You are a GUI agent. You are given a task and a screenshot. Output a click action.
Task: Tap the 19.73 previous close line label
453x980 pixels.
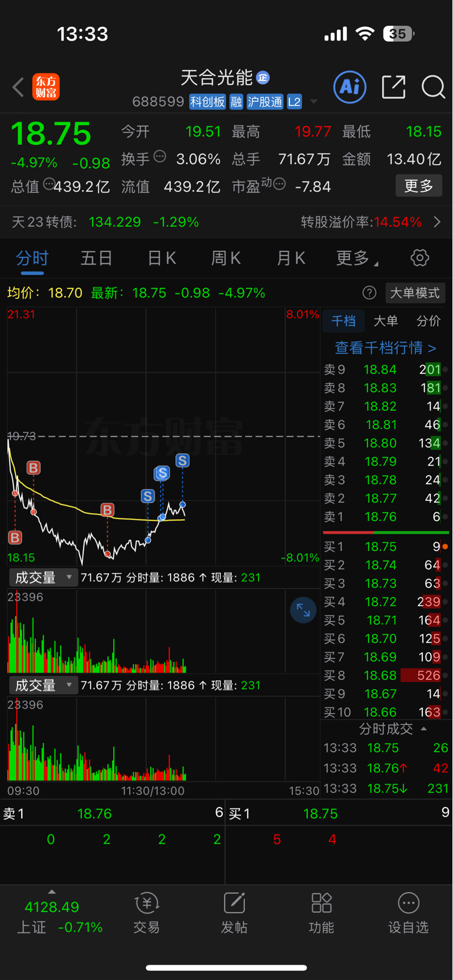click(x=22, y=436)
